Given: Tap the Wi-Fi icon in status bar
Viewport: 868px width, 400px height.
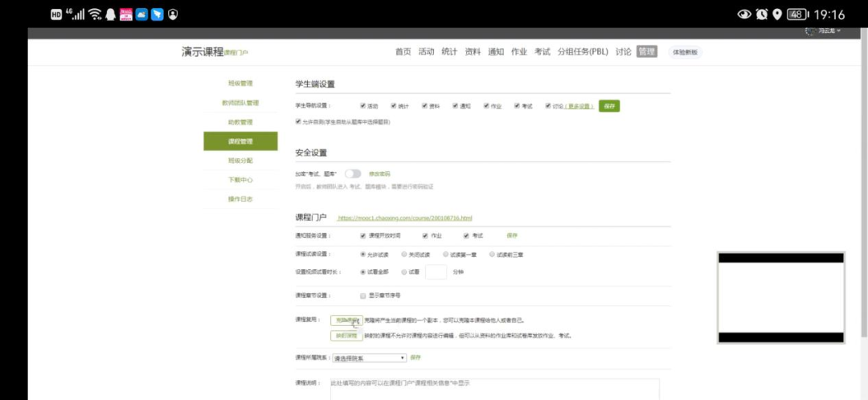Looking at the screenshot, I should (94, 14).
